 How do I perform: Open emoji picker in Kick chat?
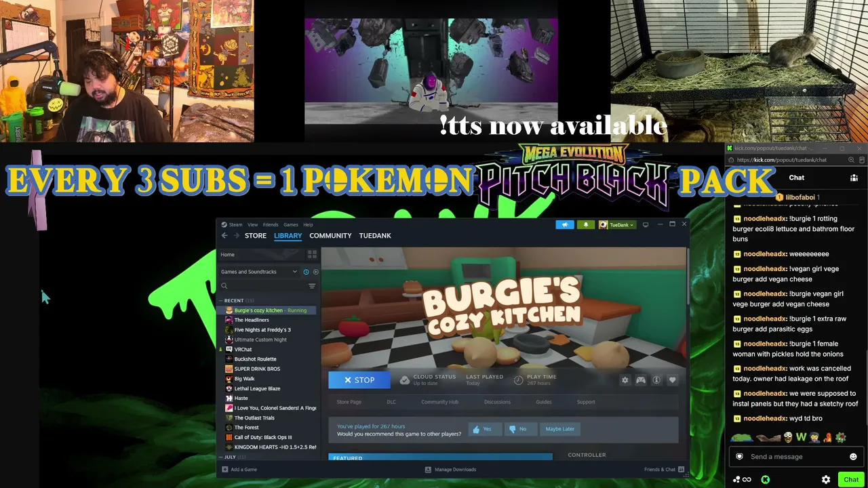tap(853, 457)
